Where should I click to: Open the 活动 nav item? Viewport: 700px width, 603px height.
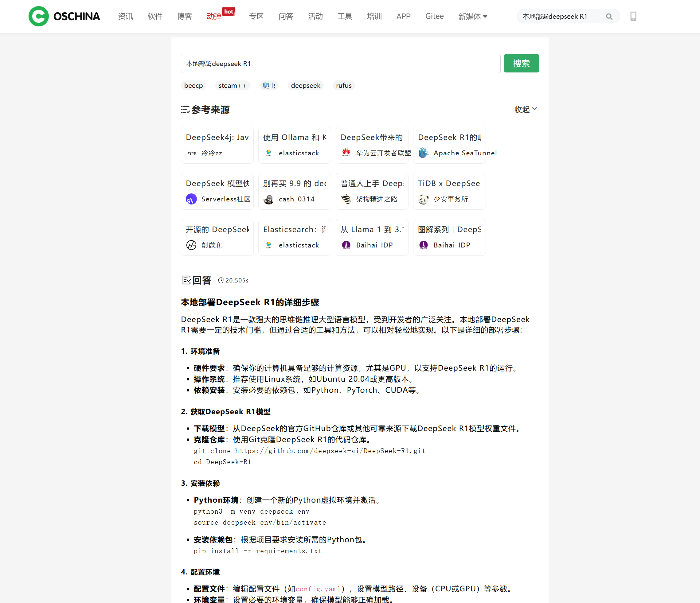click(315, 16)
